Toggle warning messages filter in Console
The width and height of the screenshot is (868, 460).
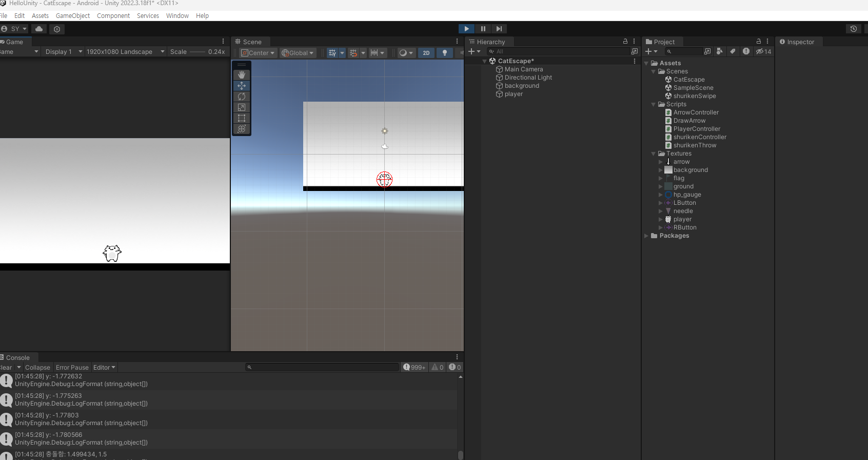[437, 367]
